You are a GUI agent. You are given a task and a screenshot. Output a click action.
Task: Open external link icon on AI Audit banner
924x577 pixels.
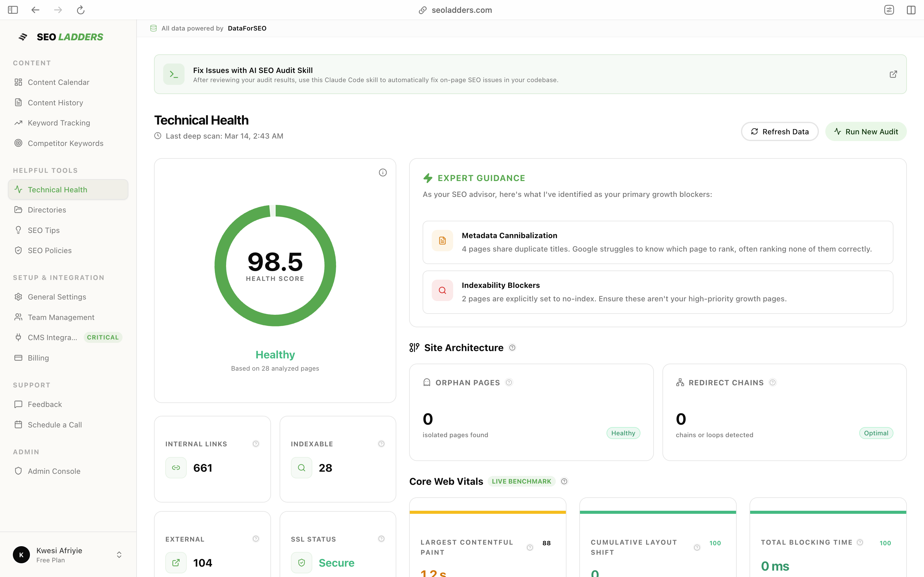[893, 74]
